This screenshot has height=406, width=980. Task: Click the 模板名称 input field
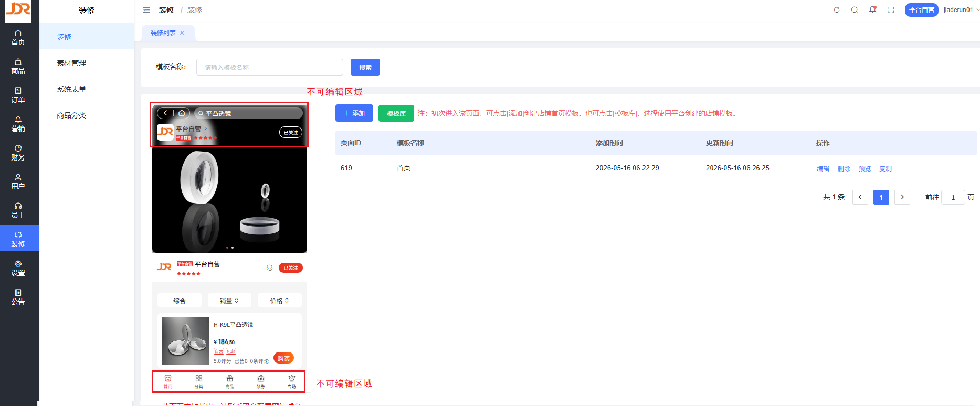click(x=270, y=67)
